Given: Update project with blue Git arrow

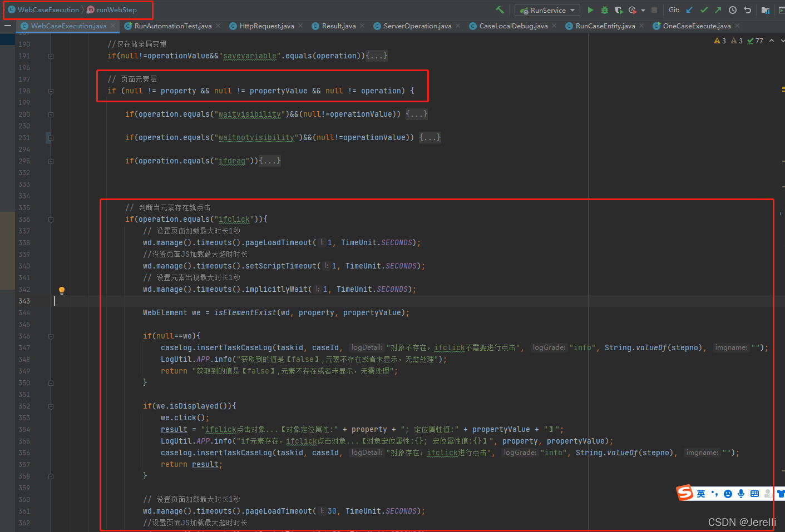Looking at the screenshot, I should tap(690, 10).
